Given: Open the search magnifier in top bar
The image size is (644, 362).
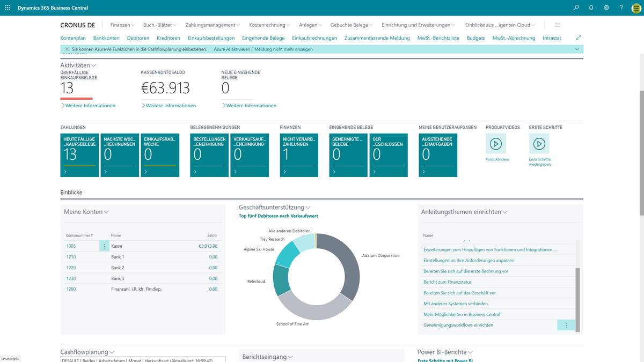Looking at the screenshot, I should click(576, 8).
